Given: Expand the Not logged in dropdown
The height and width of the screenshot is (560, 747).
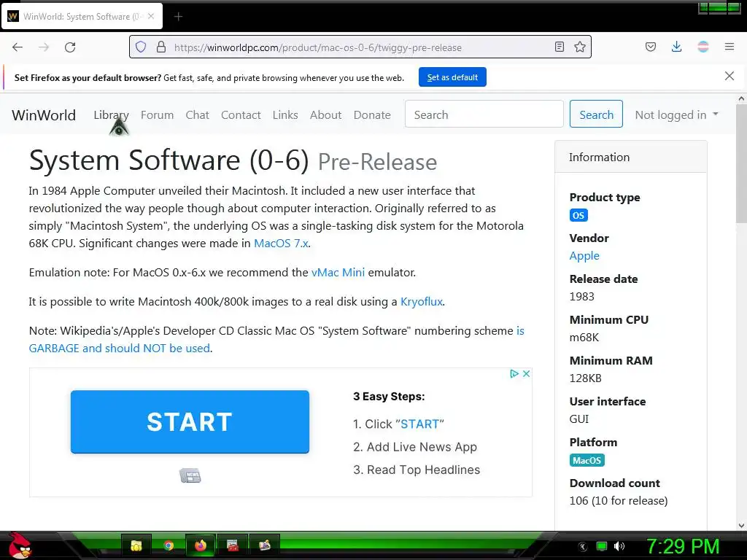Looking at the screenshot, I should click(676, 114).
